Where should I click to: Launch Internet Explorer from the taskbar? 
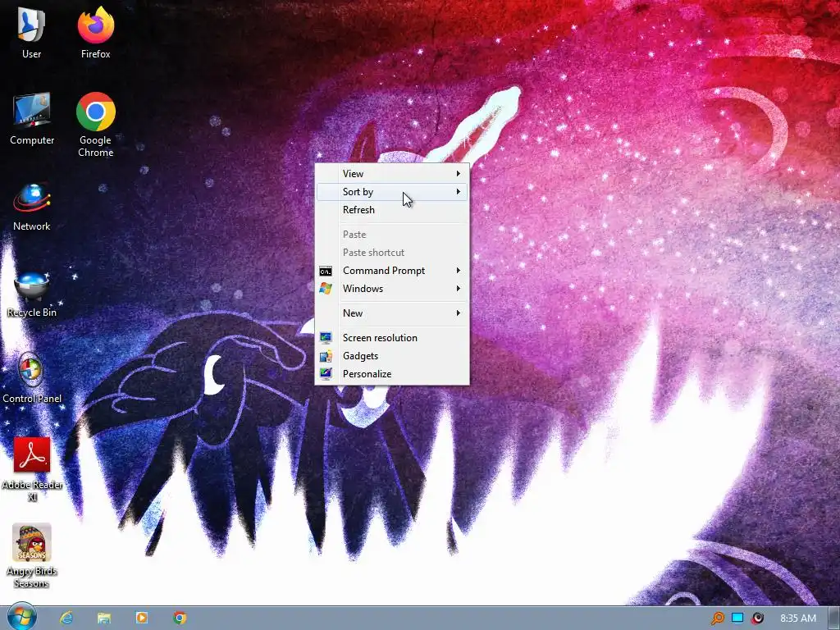[66, 618]
